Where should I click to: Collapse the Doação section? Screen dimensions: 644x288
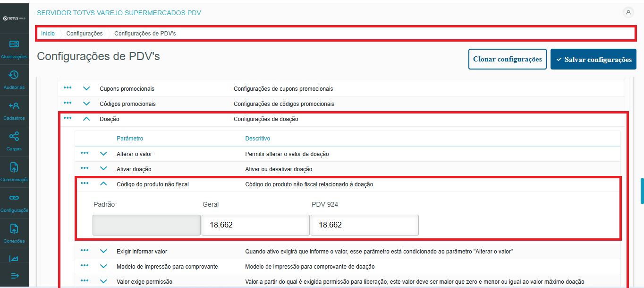coord(86,119)
